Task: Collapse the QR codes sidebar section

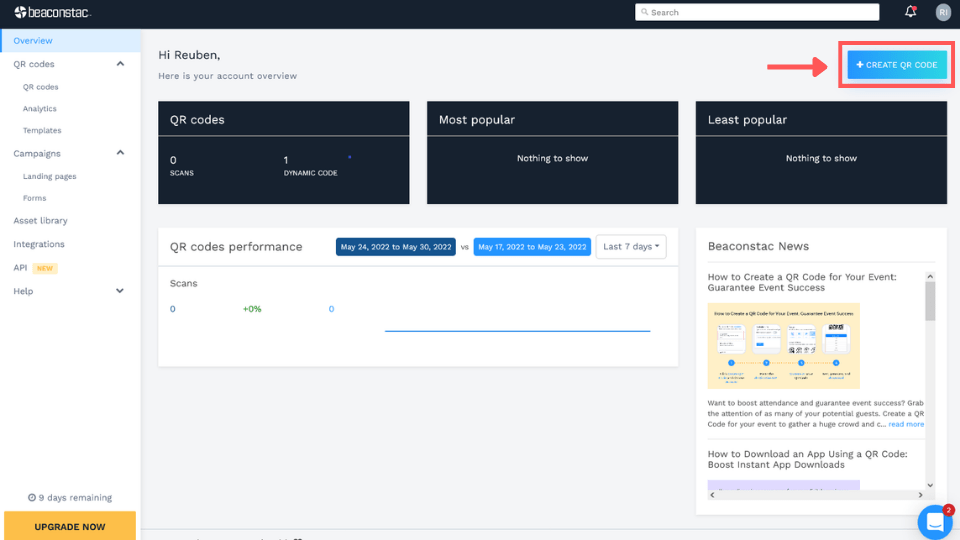Action: point(120,64)
